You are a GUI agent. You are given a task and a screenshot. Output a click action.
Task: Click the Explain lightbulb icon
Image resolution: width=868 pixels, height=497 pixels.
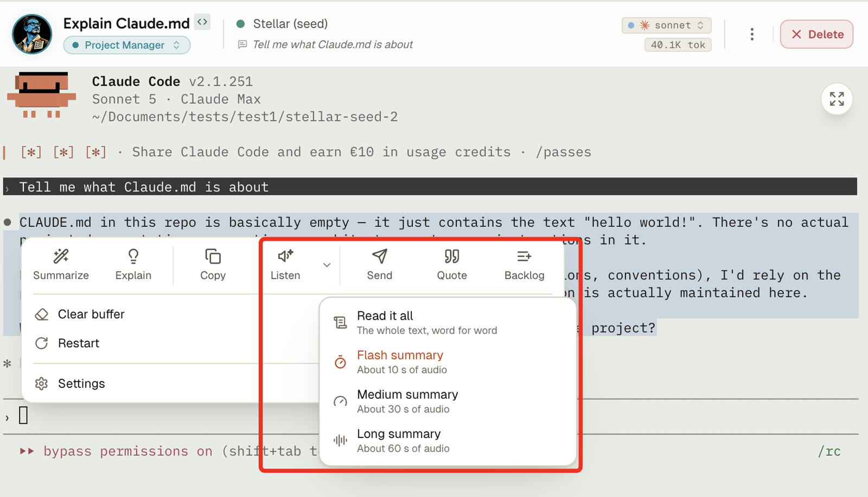[x=133, y=256]
